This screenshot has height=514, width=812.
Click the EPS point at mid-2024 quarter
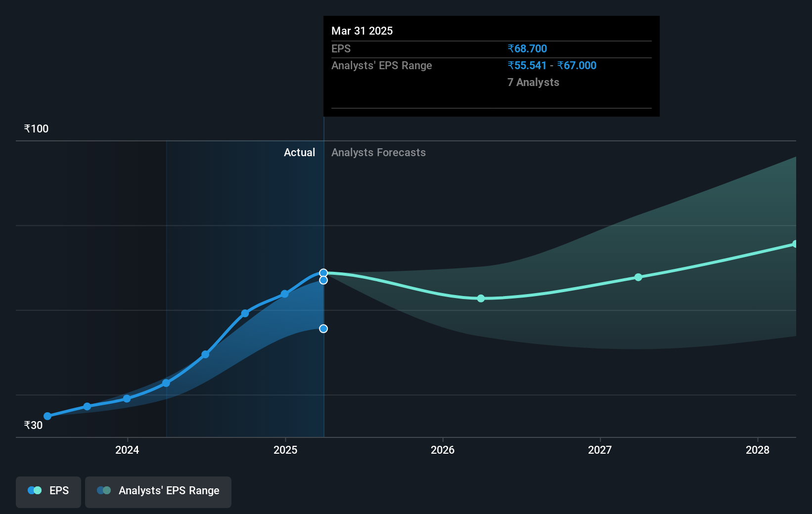[206, 355]
